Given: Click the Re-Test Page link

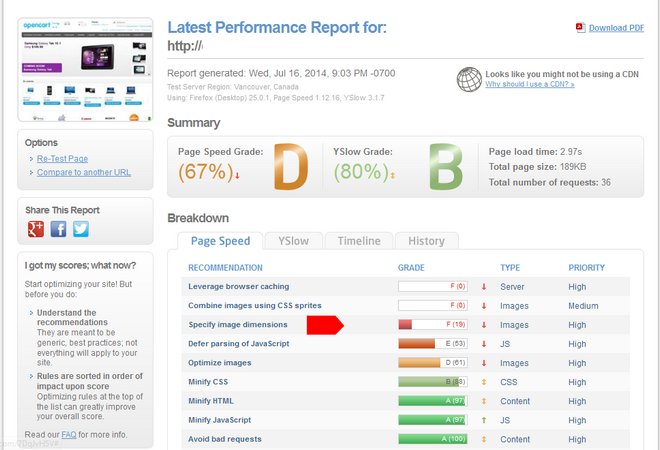Looking at the screenshot, I should tap(62, 159).
